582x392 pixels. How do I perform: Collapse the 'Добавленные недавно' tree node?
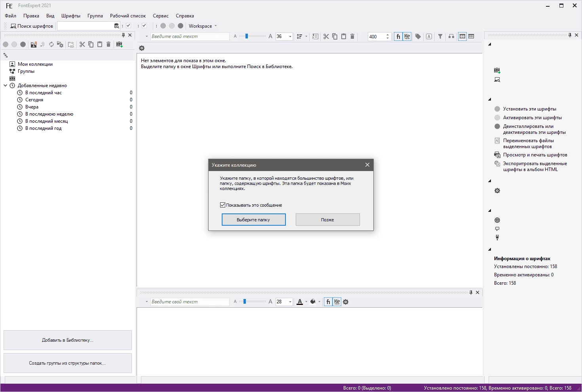click(6, 86)
